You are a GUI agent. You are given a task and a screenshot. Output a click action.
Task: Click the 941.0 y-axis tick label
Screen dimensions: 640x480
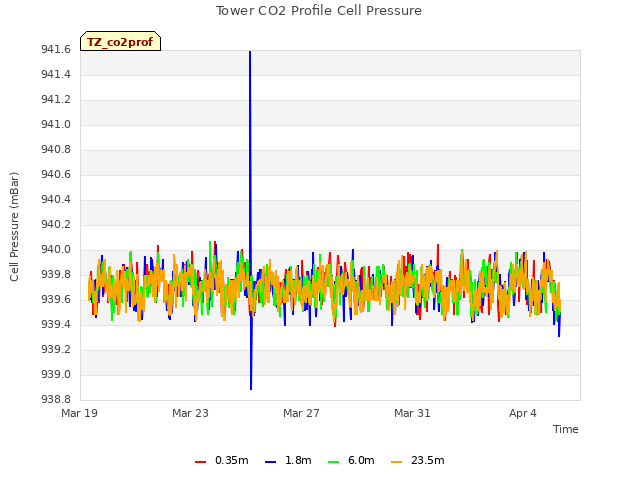click(x=56, y=124)
